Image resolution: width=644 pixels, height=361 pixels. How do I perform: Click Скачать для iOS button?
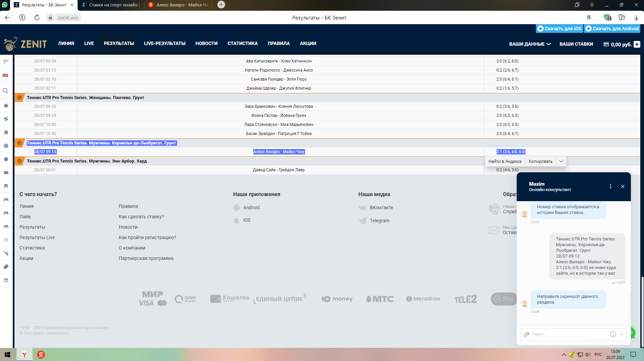[x=559, y=29]
